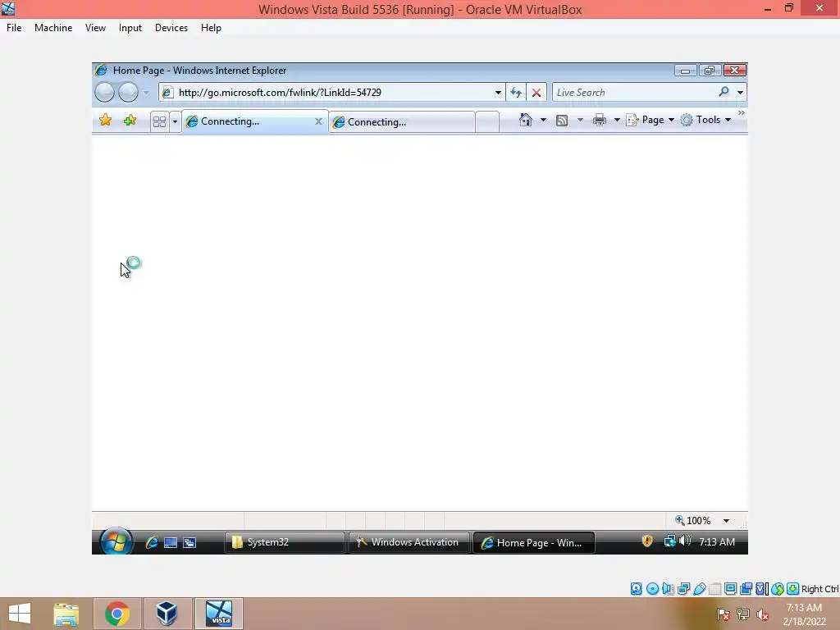Click the 100% zoom level button
This screenshot has height=630, width=840.
pos(693,520)
